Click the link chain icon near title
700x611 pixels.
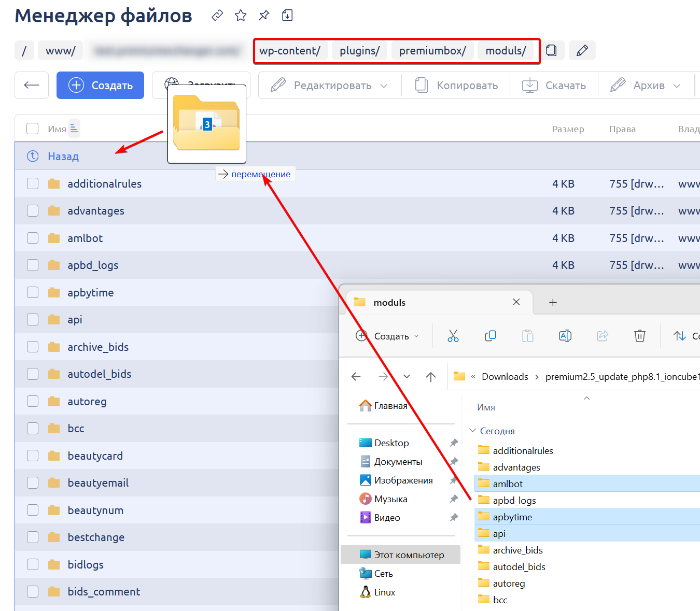(x=217, y=16)
